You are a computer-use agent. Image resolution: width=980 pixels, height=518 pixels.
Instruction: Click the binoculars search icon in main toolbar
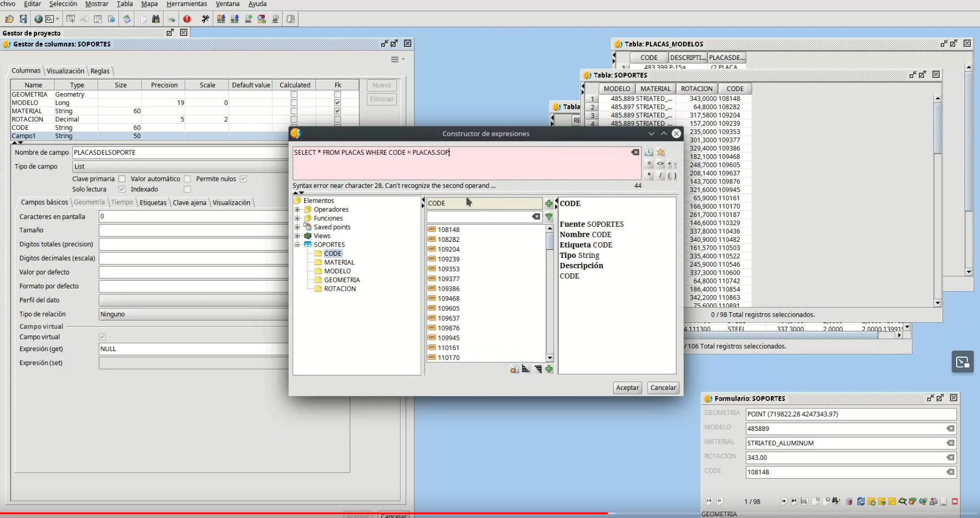(156, 19)
